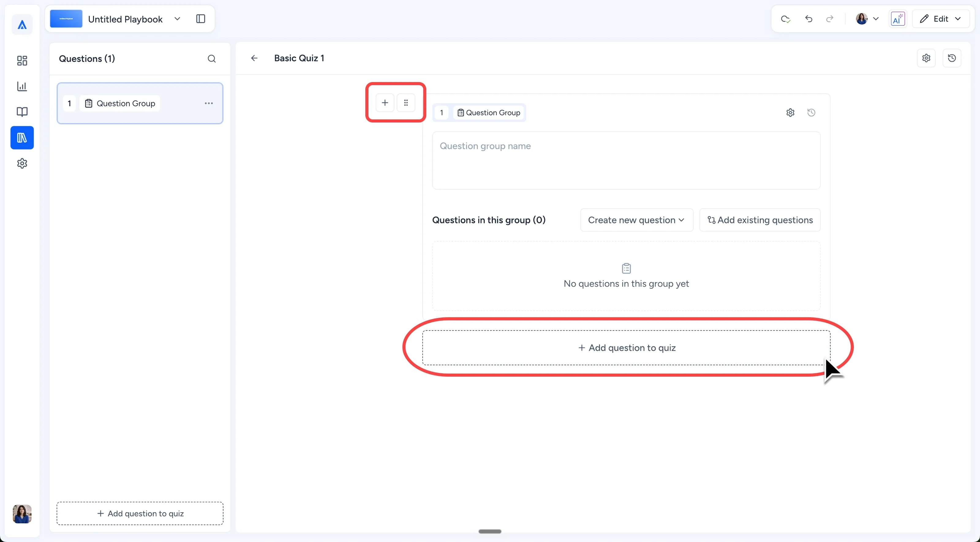Open the Create new question dropdown
Image resolution: width=980 pixels, height=542 pixels.
[x=636, y=220]
